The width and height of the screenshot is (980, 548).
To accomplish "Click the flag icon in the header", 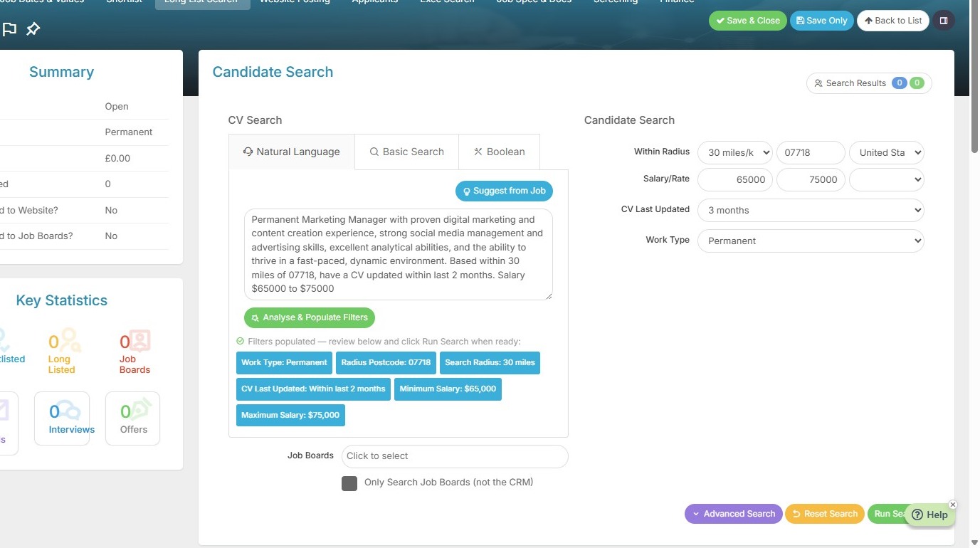I will tap(9, 29).
